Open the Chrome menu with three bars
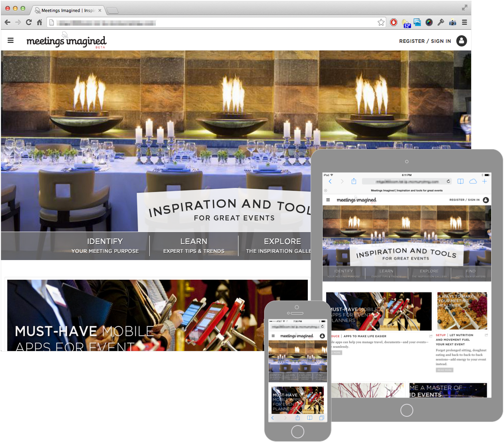 coord(464,22)
